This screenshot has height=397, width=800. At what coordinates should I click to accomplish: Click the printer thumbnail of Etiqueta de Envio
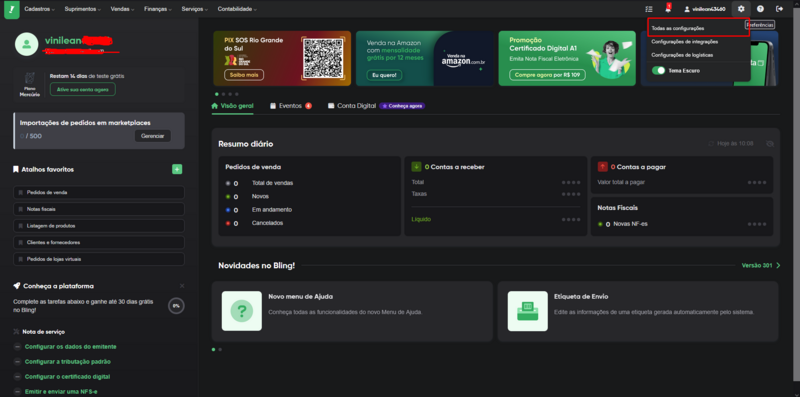click(528, 311)
